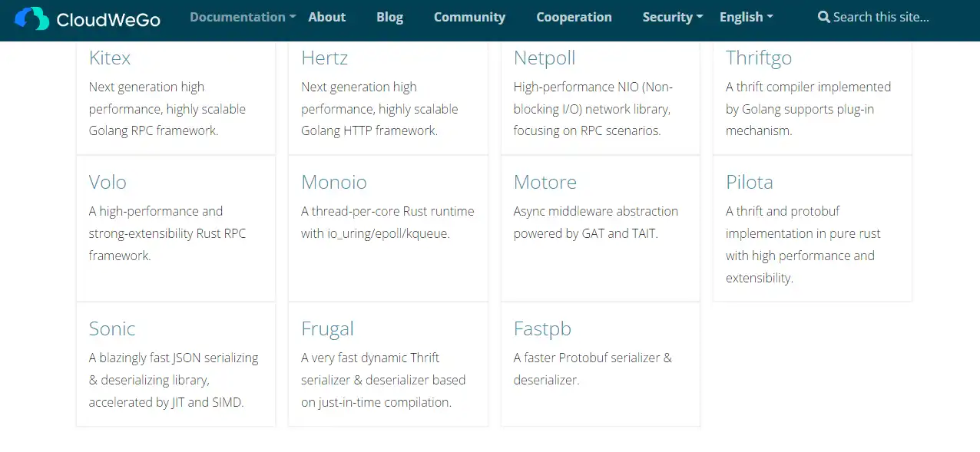The image size is (980, 452).
Task: Navigate to the Community page
Action: (x=469, y=17)
